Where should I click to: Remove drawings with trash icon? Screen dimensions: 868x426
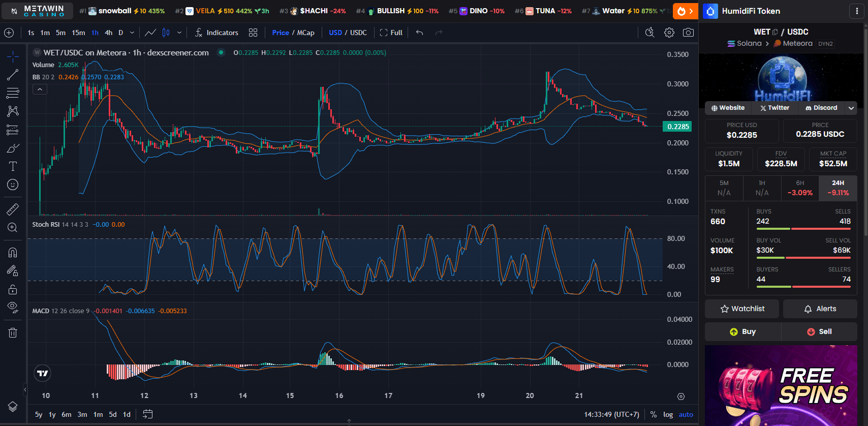point(13,333)
